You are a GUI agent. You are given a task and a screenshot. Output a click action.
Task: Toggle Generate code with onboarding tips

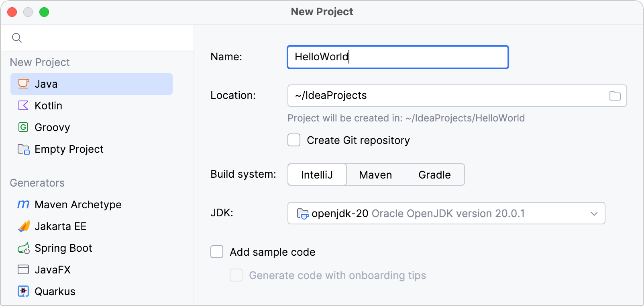(x=236, y=275)
